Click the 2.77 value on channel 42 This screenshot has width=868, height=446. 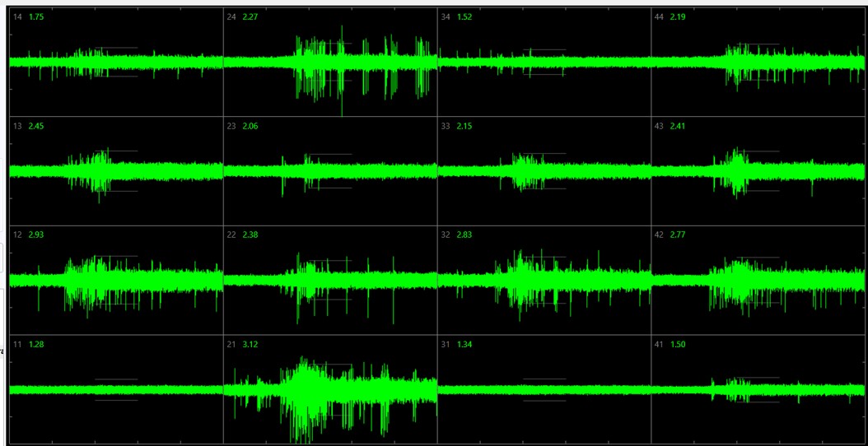pyautogui.click(x=678, y=235)
